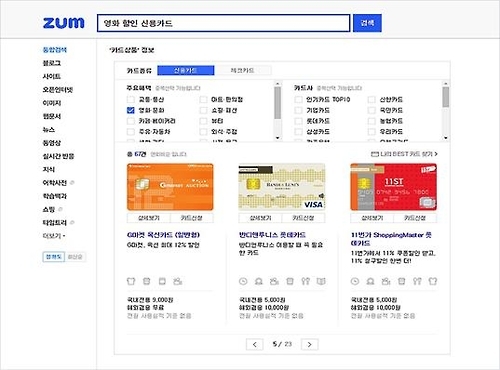Image resolution: width=500 pixels, height=370 pixels.
Task: Check the 카페·베이커리 benefit checkbox
Action: click(131, 121)
